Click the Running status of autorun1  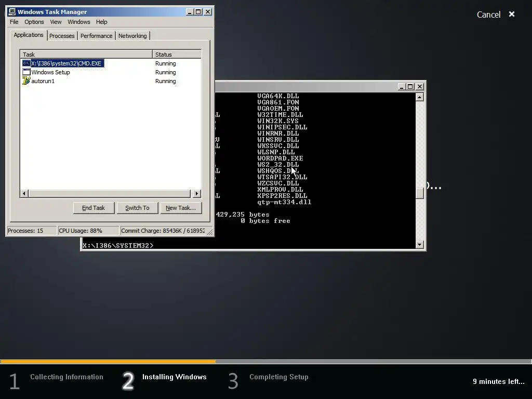[x=166, y=81]
